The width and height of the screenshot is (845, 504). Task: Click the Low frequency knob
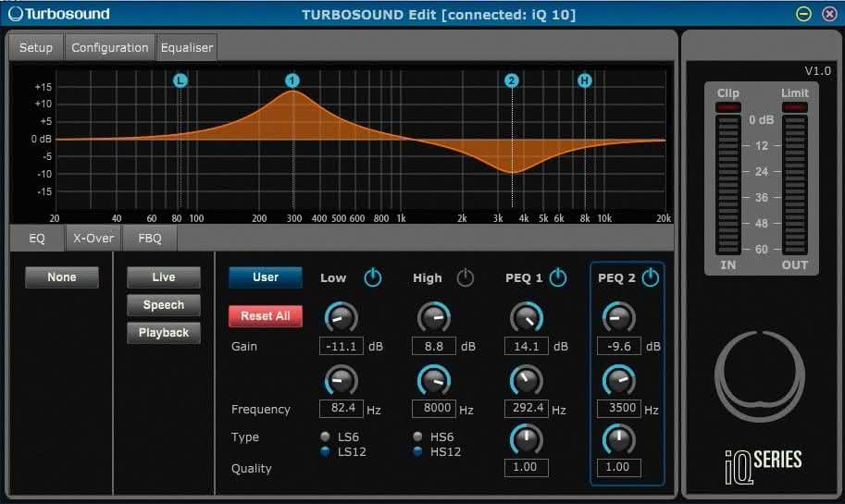click(x=342, y=380)
